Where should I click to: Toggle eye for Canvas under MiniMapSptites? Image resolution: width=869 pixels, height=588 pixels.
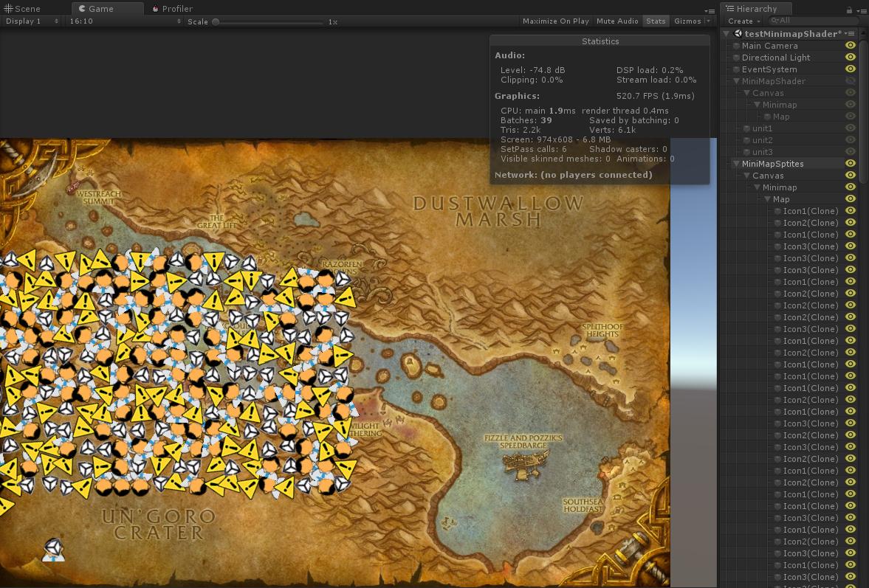(x=850, y=175)
